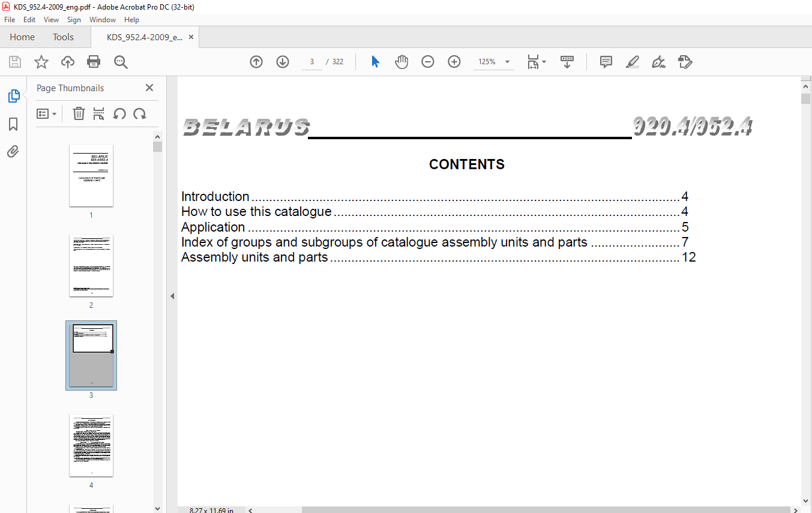
Task: Click the CONTENTS heading text
Action: [467, 164]
